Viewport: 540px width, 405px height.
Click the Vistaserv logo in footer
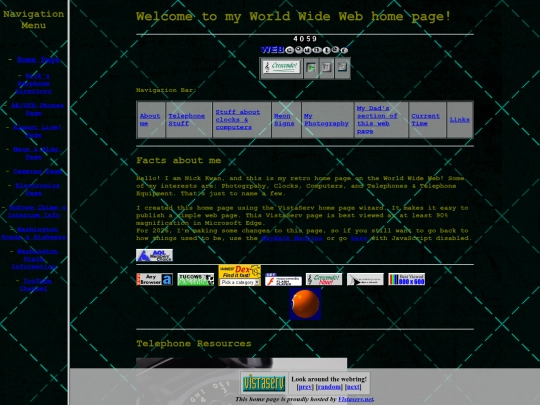coord(264,383)
